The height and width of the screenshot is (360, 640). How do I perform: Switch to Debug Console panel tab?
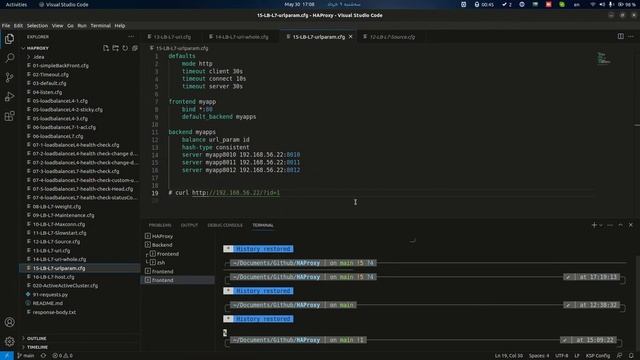225,225
